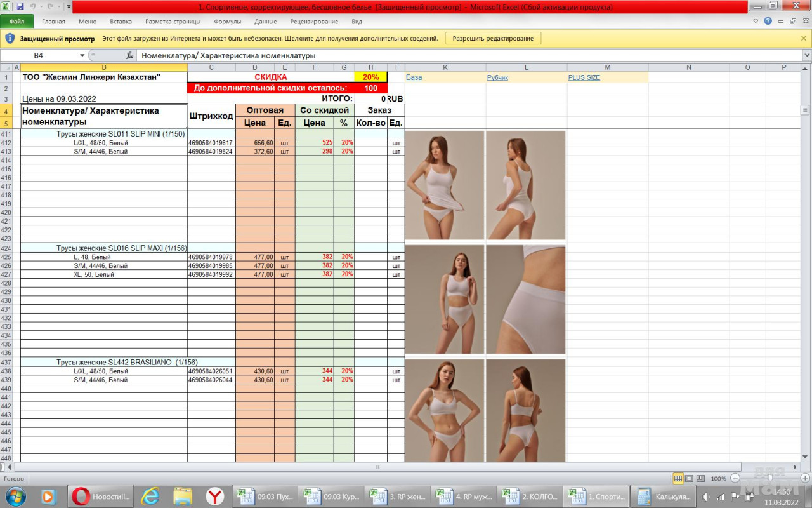The image size is (812, 508).
Task: Click the zoom out minus icon
Action: (735, 478)
